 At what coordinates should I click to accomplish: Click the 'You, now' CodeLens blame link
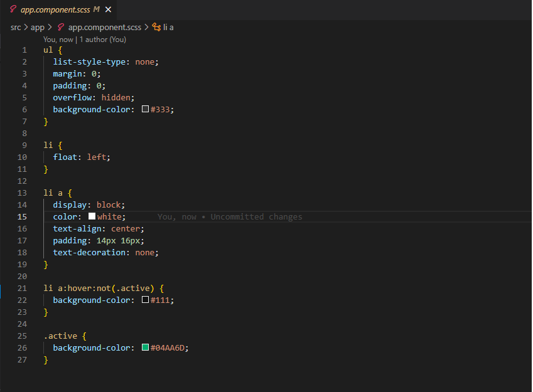tap(58, 39)
